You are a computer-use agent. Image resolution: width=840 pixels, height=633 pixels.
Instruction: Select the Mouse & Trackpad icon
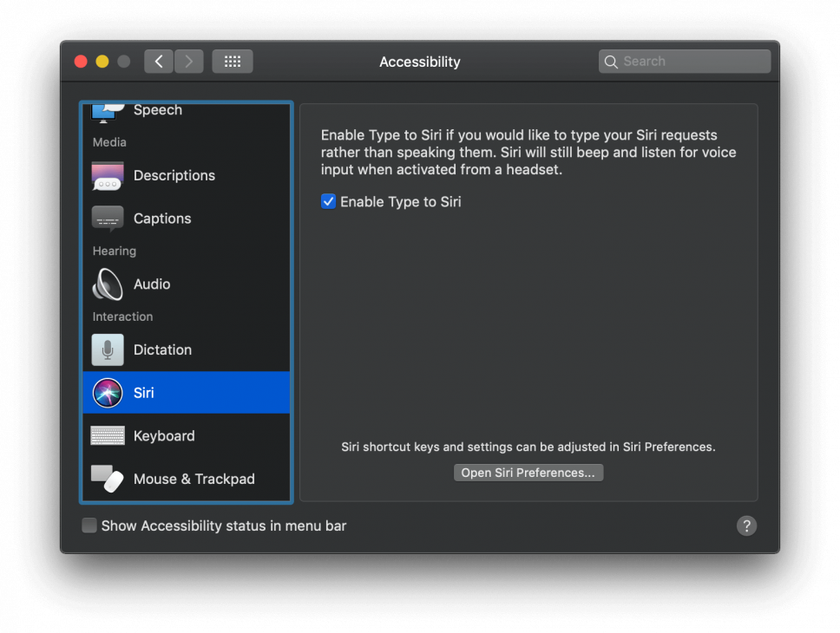click(107, 478)
